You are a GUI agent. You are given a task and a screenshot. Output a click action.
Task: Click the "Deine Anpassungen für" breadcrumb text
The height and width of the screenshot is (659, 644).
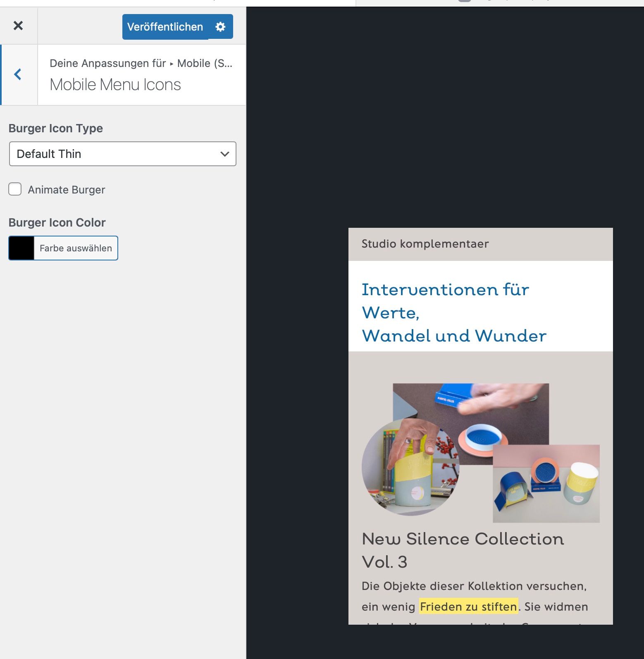(107, 63)
